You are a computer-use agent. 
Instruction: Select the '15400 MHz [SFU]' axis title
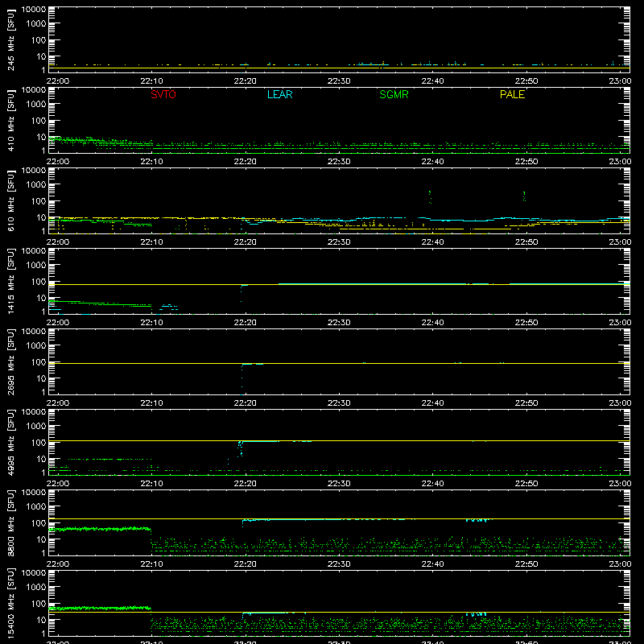tap(10, 603)
